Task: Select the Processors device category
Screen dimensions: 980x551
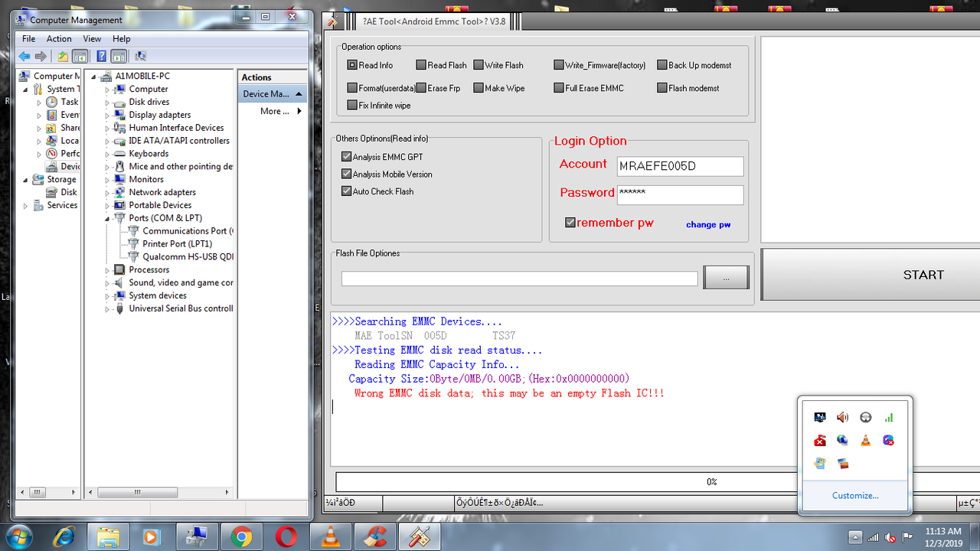Action: [x=149, y=269]
